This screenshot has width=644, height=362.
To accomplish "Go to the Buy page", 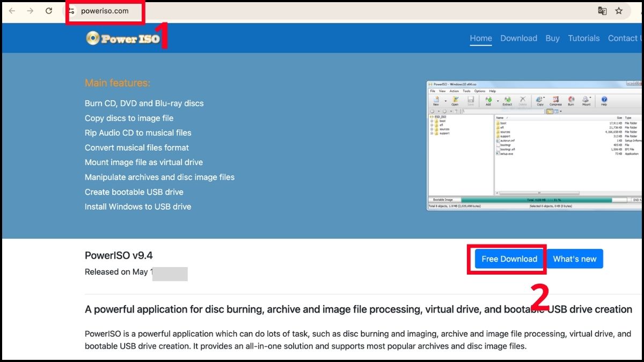I will [x=552, y=38].
